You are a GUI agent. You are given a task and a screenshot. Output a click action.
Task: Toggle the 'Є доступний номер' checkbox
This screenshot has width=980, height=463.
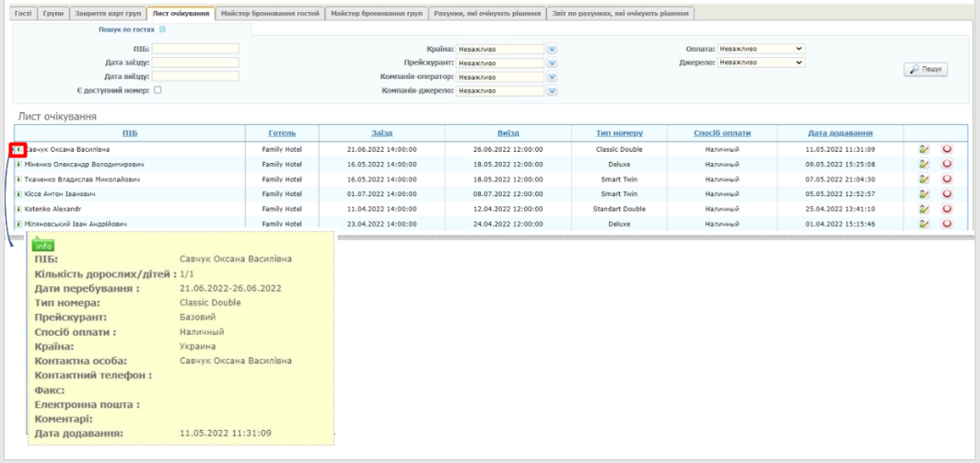[157, 89]
